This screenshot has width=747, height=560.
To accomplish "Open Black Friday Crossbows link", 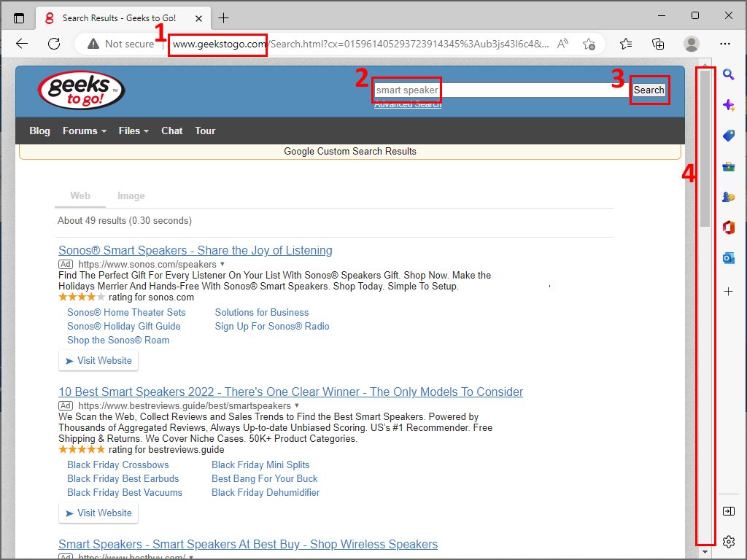I will tap(117, 464).
